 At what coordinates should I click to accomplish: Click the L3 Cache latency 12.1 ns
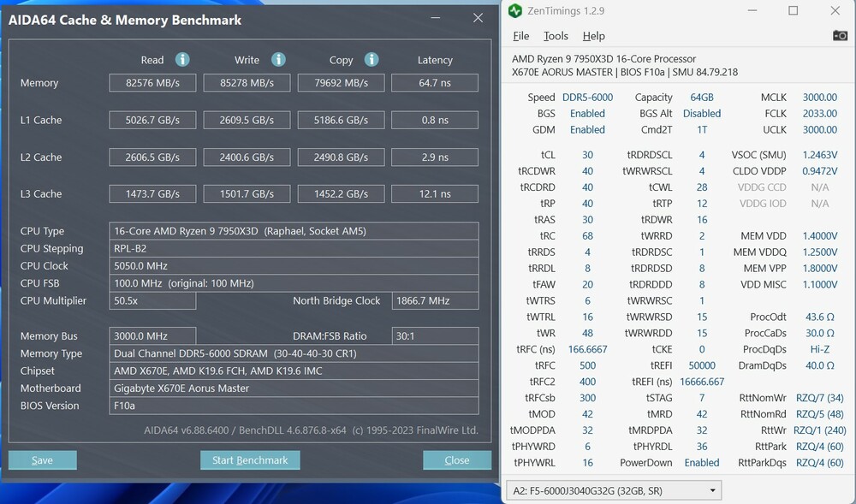tap(435, 193)
